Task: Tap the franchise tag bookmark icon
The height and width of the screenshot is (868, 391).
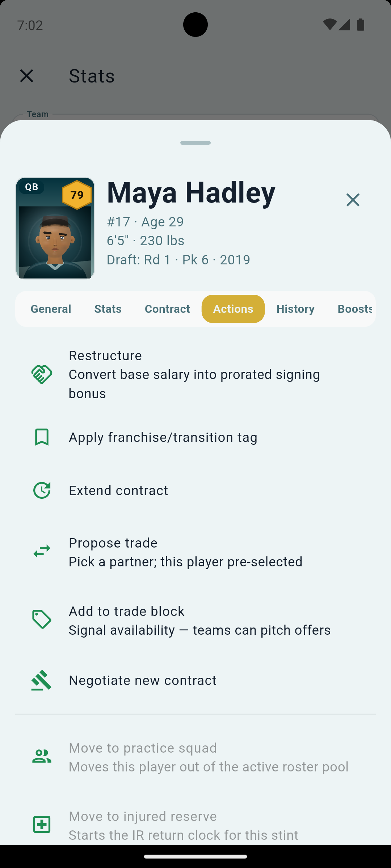Action: click(x=42, y=437)
